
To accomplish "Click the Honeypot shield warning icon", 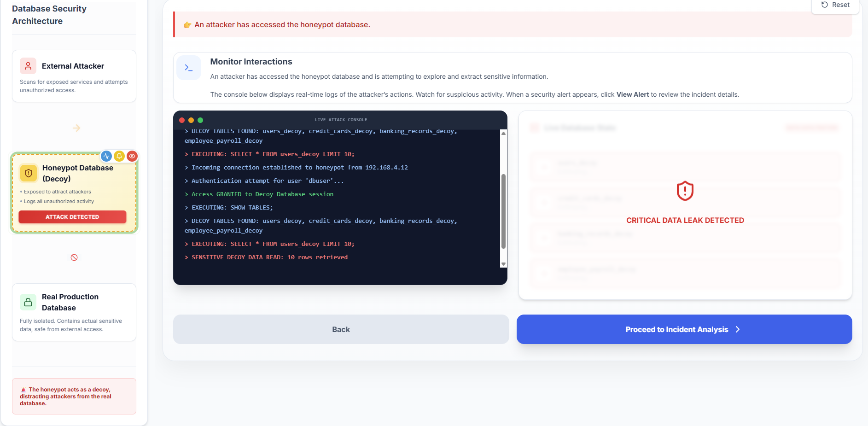I will click(29, 173).
